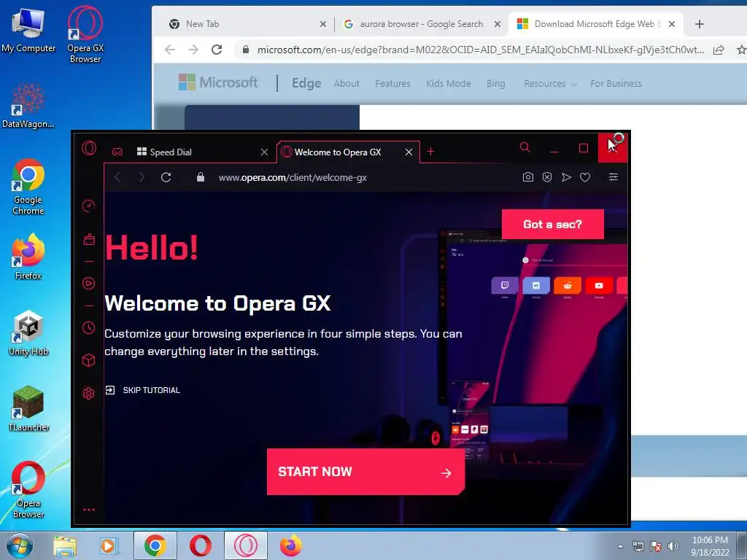This screenshot has width=747, height=560.
Task: Open the Windows Start menu
Action: (20, 545)
